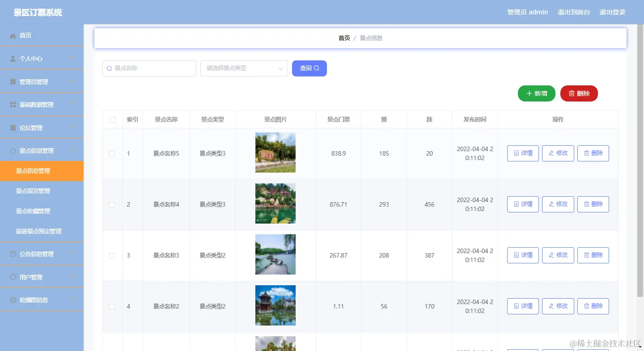
Task: Check the checkbox for row 景点名称5
Action: pyautogui.click(x=112, y=153)
